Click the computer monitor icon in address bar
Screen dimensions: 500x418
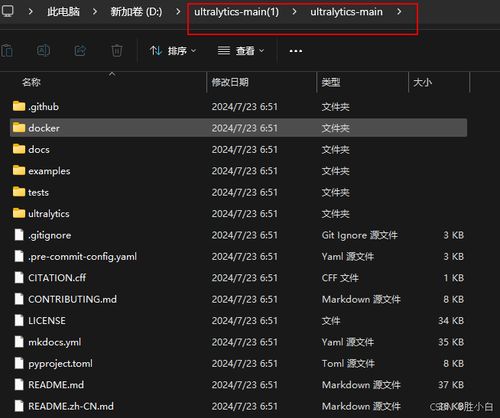click(7, 11)
